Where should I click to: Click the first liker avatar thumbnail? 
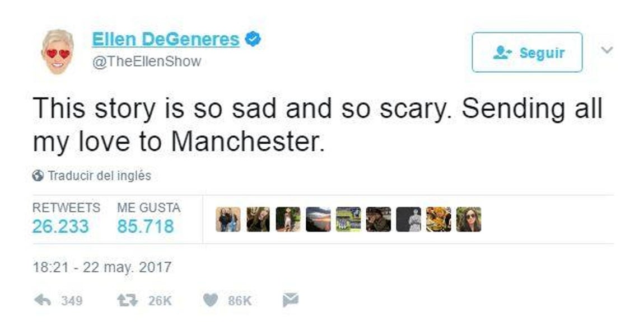click(x=226, y=218)
